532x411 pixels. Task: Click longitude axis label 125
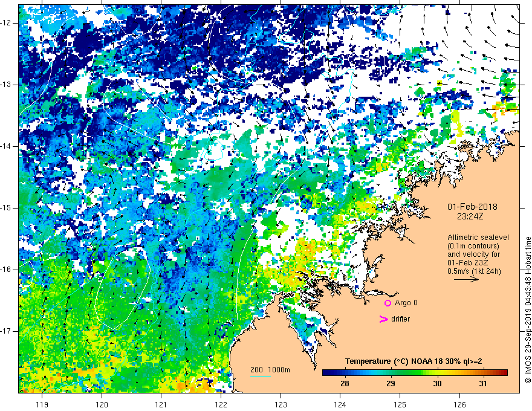pos(400,404)
